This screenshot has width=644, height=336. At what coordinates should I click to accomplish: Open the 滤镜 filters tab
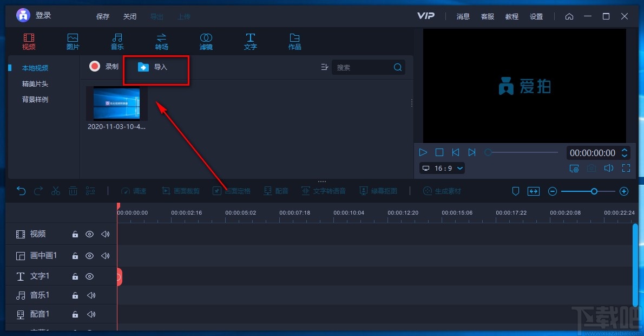tap(206, 42)
